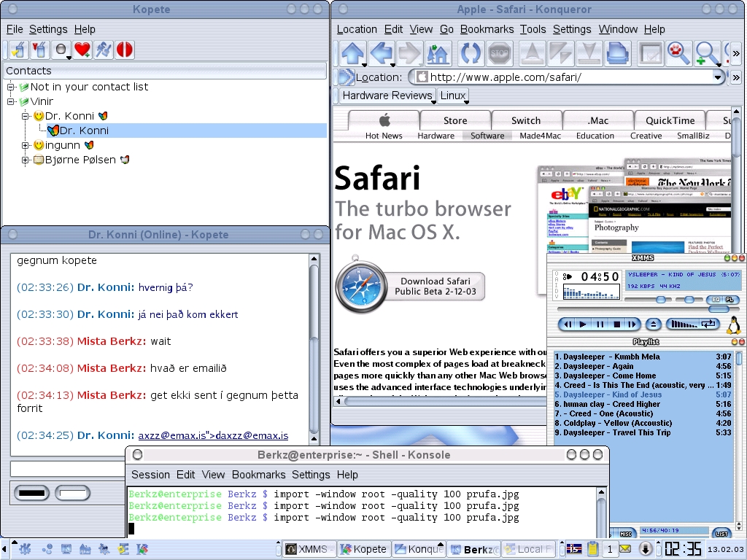
Task: Click the XMMS play button
Action: click(x=583, y=324)
